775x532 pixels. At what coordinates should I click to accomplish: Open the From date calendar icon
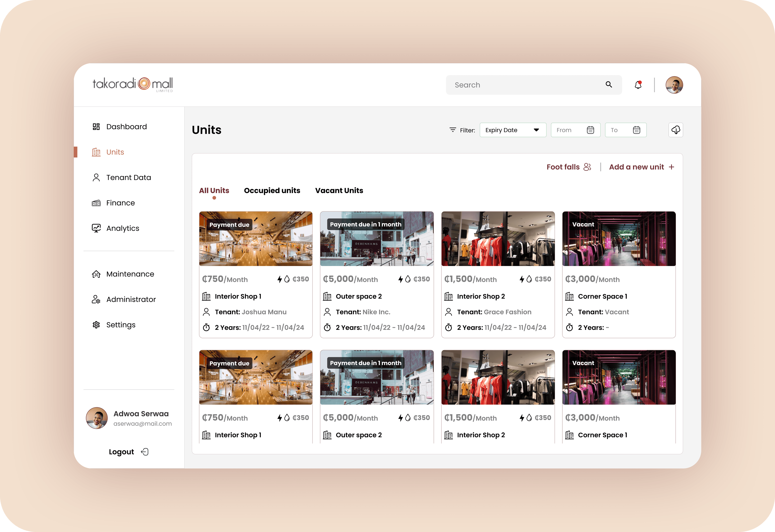click(590, 130)
